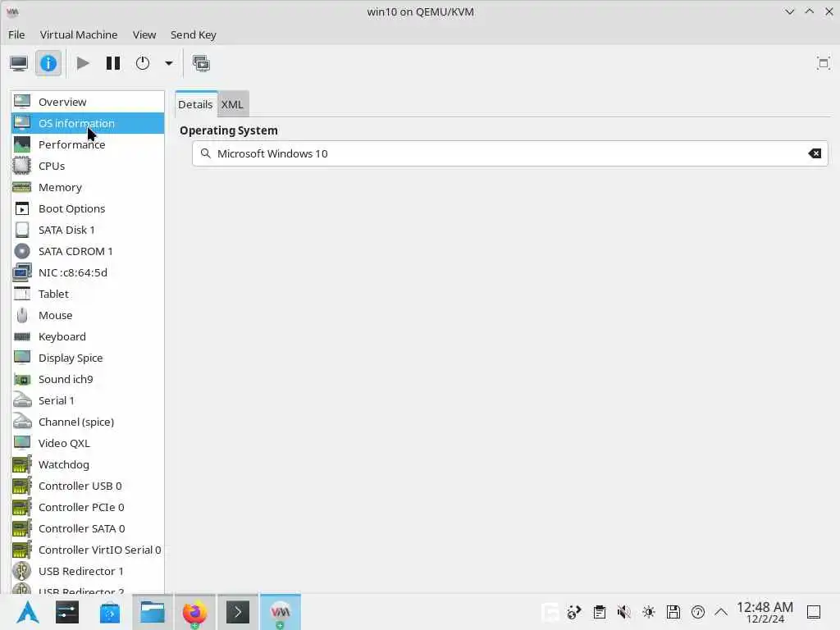The image size is (840, 630).
Task: Click the Mouse device icon
Action: [x=22, y=315]
